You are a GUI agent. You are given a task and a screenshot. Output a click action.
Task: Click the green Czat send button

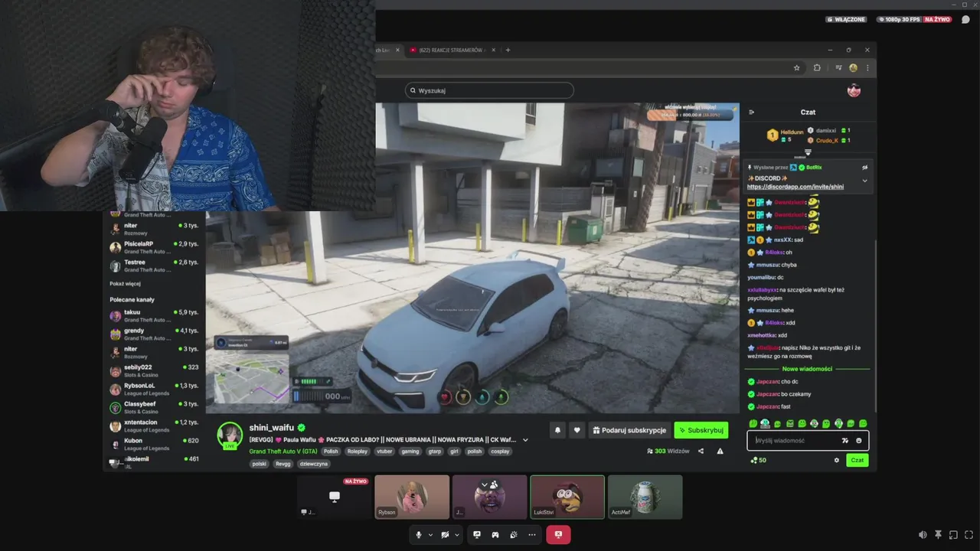(857, 460)
